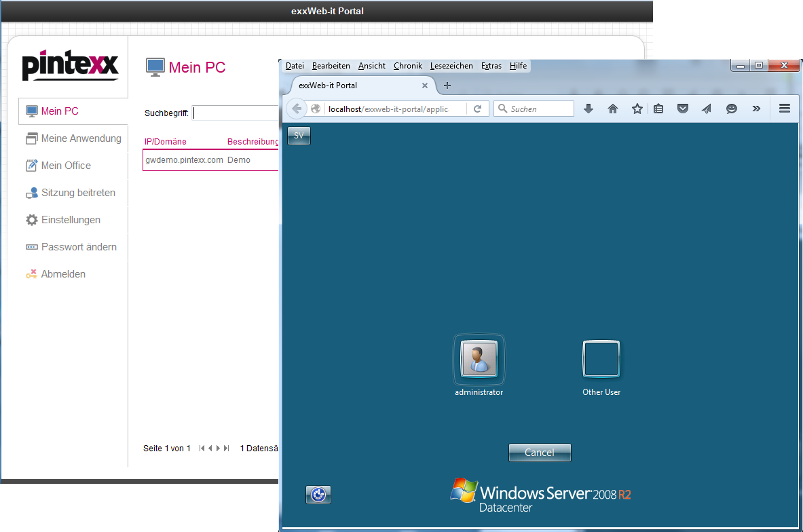Click the Cancel button
This screenshot has height=532, width=803.
540,453
